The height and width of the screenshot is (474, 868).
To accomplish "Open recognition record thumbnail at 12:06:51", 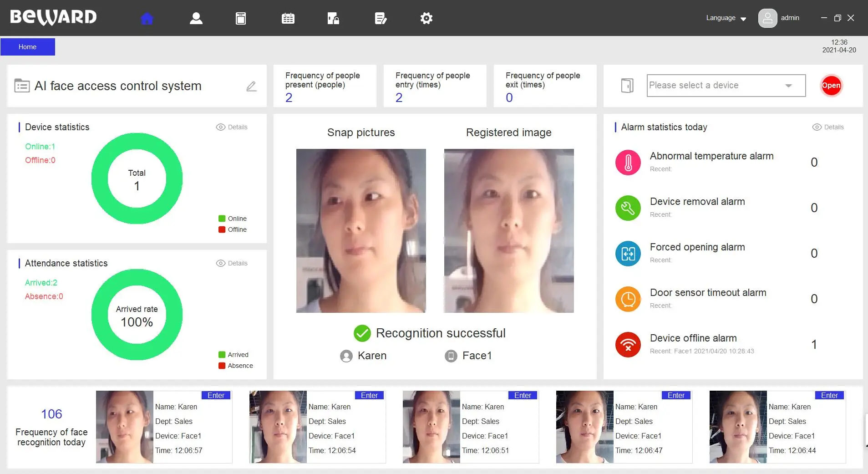I will pyautogui.click(x=431, y=427).
